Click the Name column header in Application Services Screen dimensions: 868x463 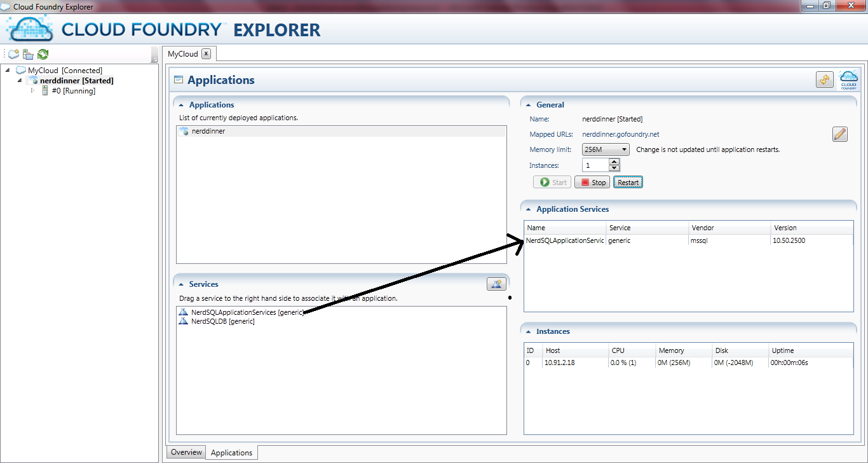565,228
